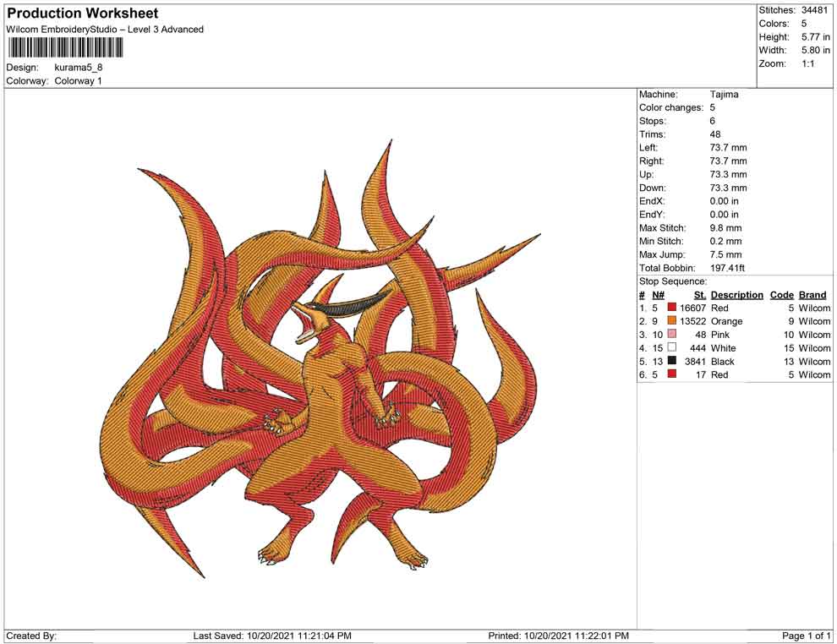This screenshot has height=644, width=837.
Task: Click the Up value 73.3 mm
Action: click(728, 174)
